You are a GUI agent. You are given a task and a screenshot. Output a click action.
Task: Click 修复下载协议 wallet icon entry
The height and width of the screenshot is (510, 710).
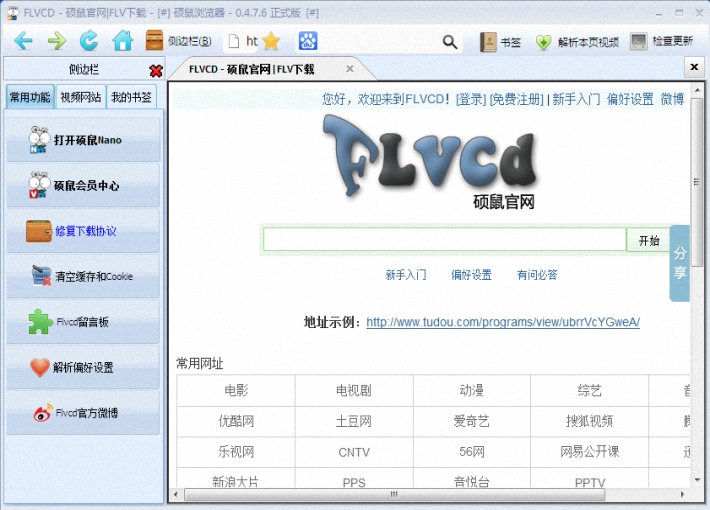[83, 231]
